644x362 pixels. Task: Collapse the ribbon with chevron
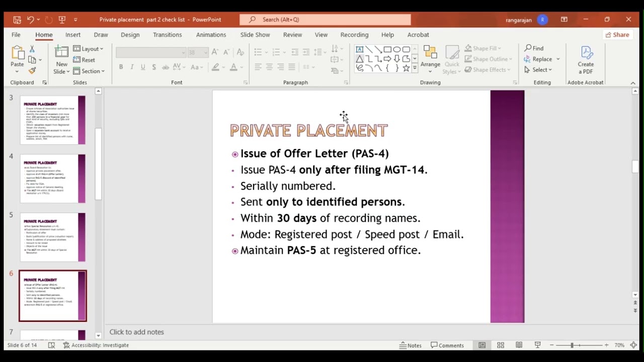coord(633,83)
